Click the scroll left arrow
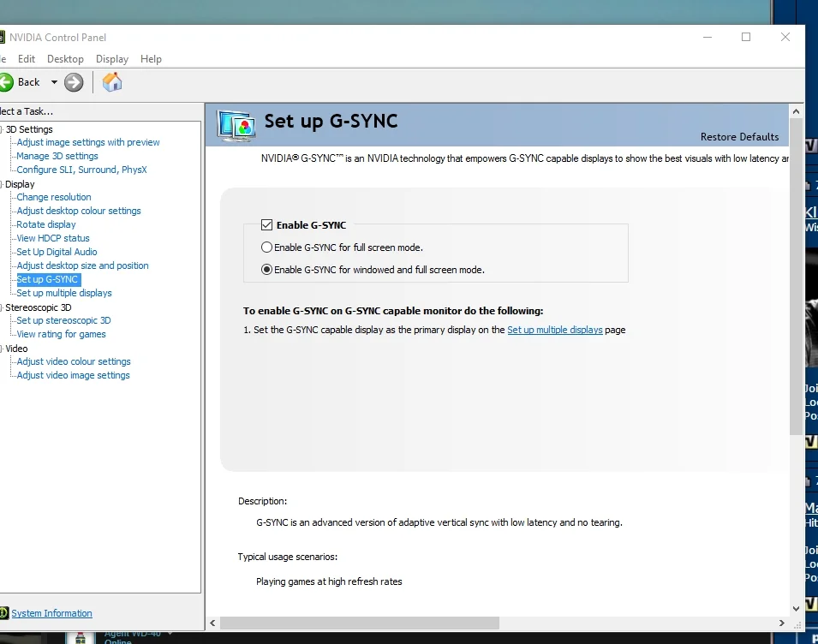This screenshot has width=818, height=644. pyautogui.click(x=212, y=623)
